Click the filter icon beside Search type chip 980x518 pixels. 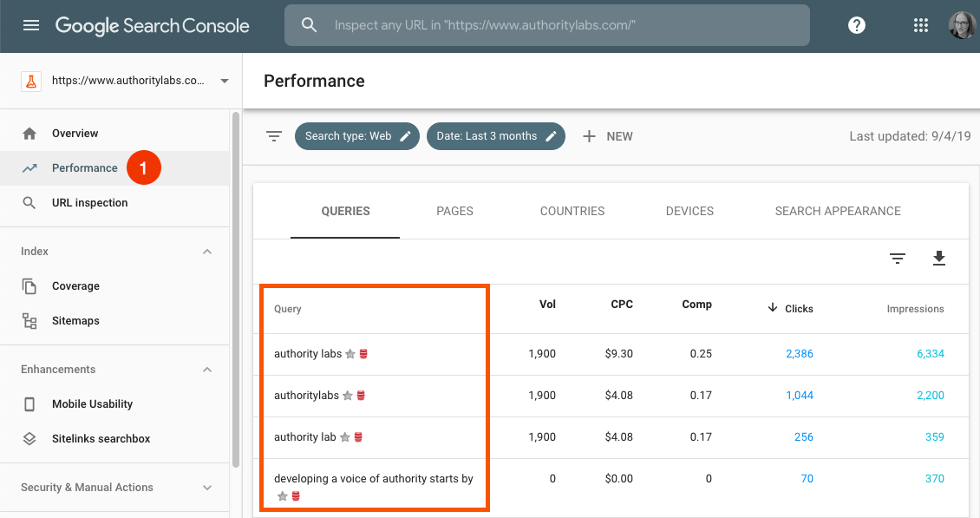tap(274, 136)
